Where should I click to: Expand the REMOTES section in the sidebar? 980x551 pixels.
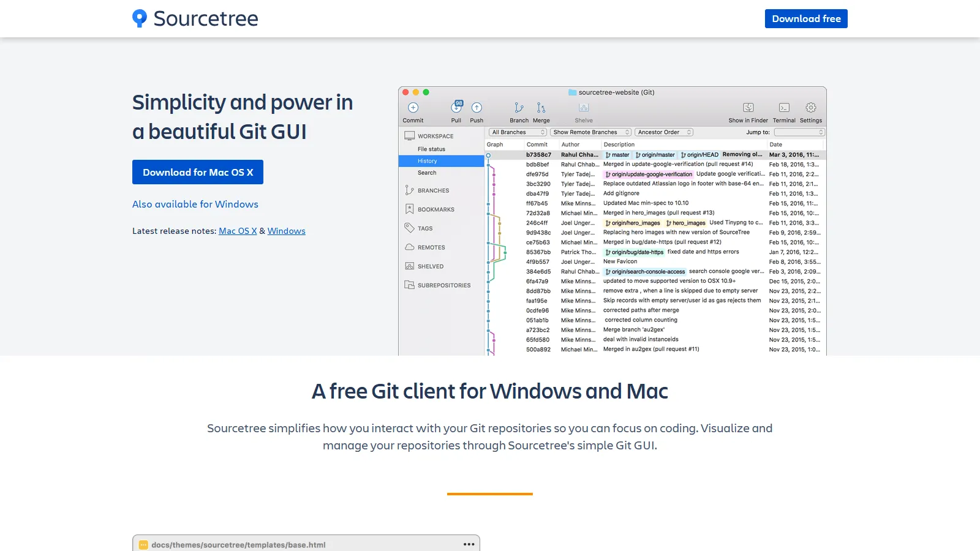[431, 247]
